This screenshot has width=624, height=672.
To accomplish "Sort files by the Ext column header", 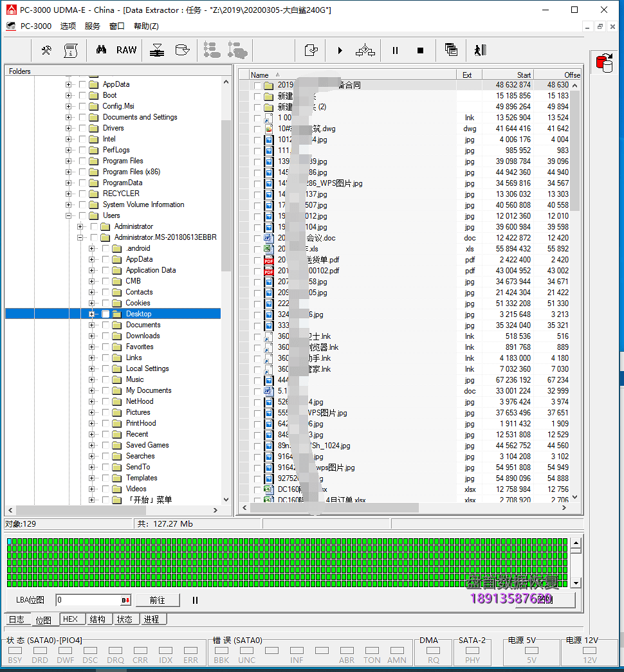I will pyautogui.click(x=469, y=75).
